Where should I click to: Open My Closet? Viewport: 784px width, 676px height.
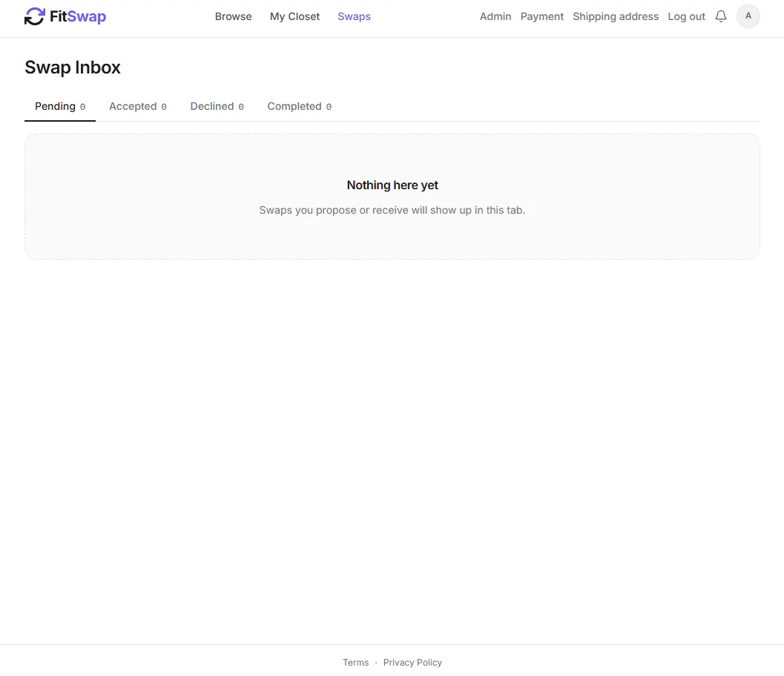294,16
